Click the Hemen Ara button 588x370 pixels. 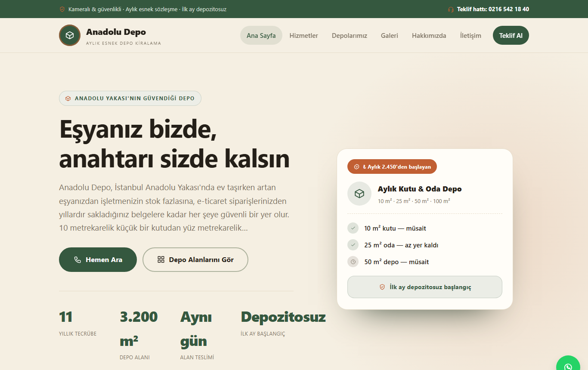tap(98, 259)
